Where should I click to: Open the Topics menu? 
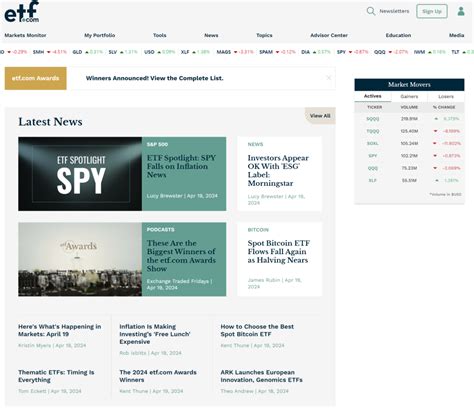[x=264, y=35]
